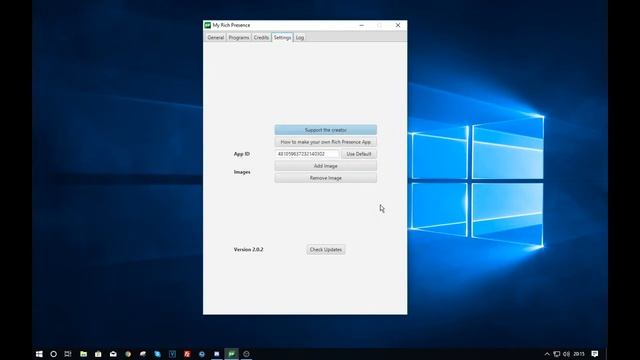Open the red app icon on the taskbar
Image resolution: width=640 pixels, height=360 pixels.
pos(187,354)
